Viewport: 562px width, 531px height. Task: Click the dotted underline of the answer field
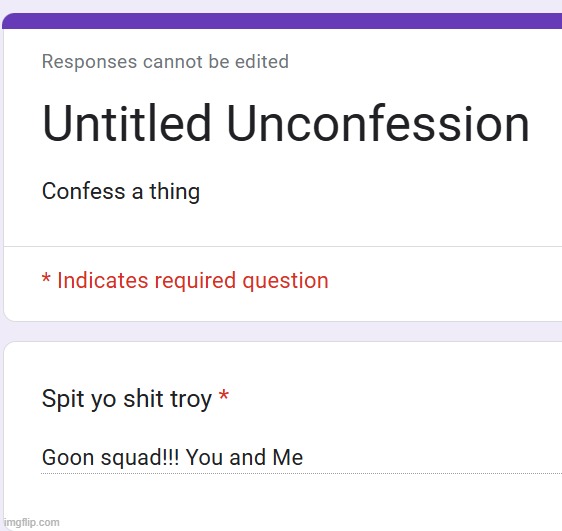(301, 473)
